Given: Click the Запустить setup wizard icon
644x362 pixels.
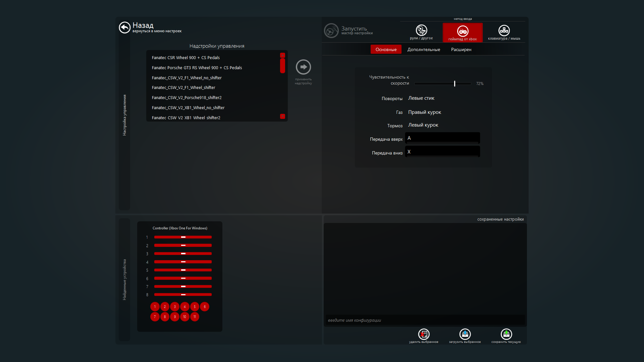Looking at the screenshot, I should point(331,31).
